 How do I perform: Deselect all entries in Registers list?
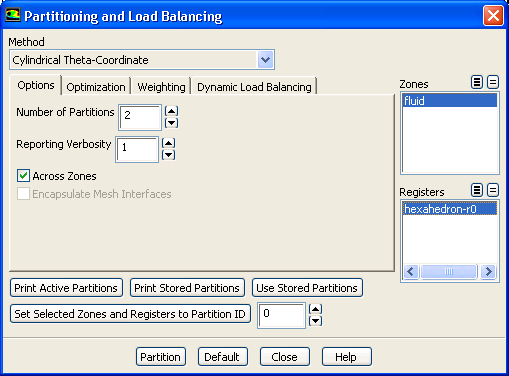click(x=493, y=190)
